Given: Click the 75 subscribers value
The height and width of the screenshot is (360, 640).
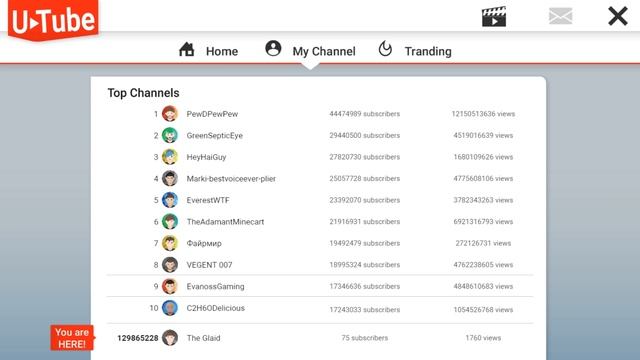Looking at the screenshot, I should pos(364,338).
